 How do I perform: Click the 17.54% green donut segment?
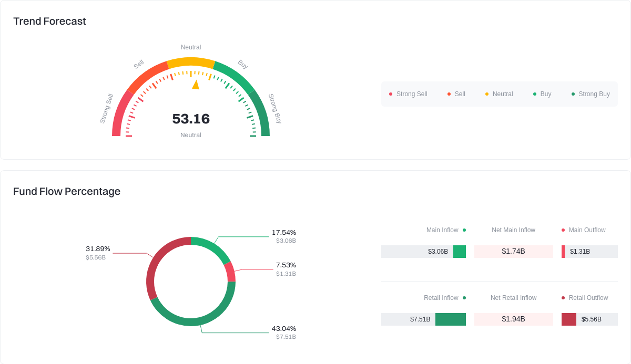pos(211,246)
